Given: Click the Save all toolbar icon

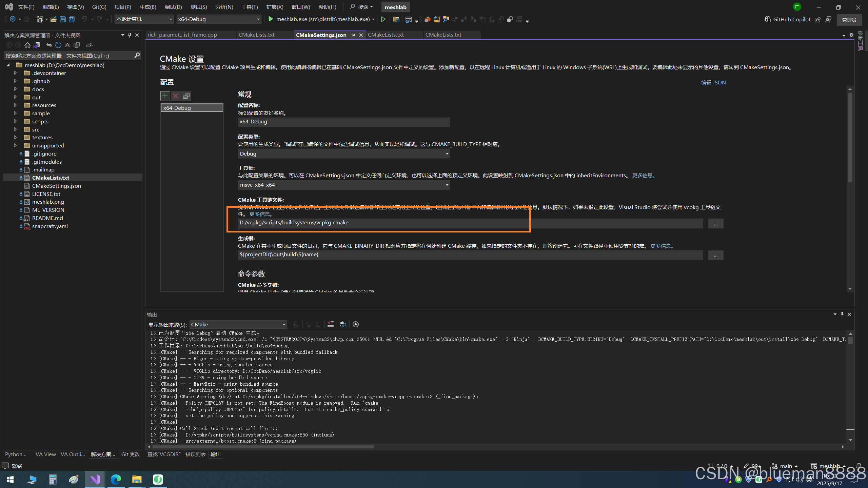Looking at the screenshot, I should click(72, 19).
